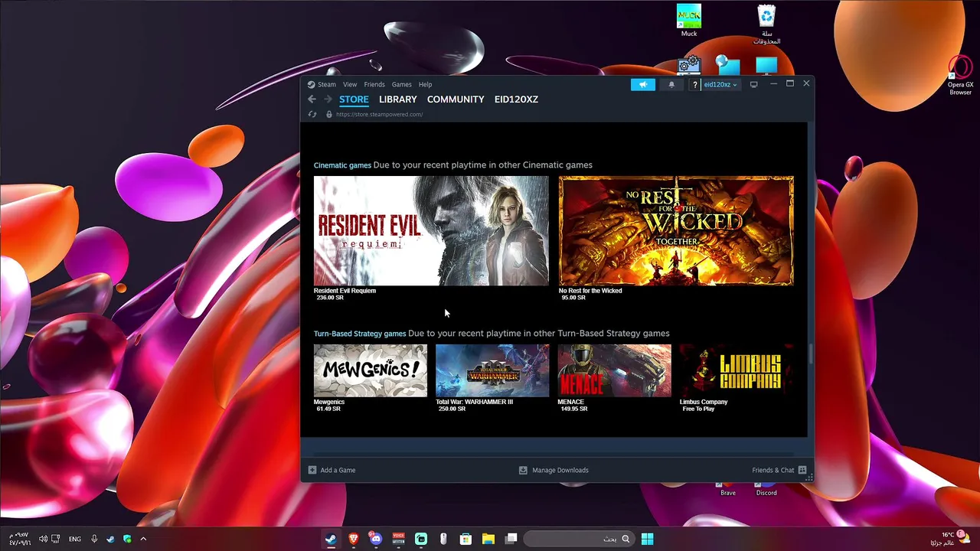Open the blue announcements megaphone button
This screenshot has height=551, width=980.
tap(643, 84)
